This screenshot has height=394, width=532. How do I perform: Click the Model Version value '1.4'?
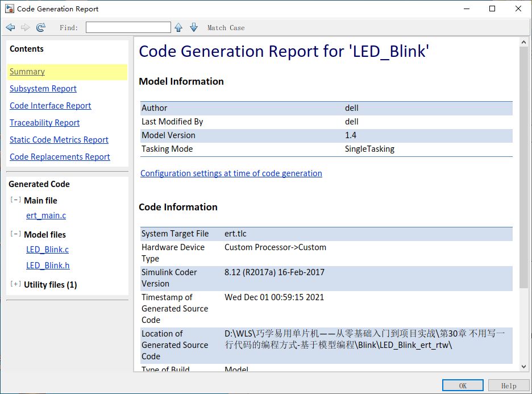click(351, 135)
